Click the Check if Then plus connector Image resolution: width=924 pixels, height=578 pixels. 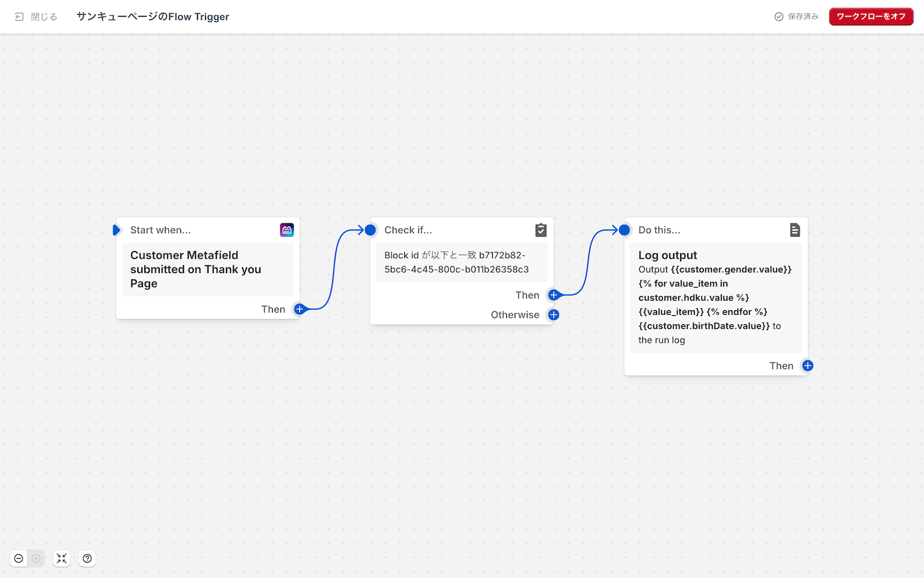554,295
